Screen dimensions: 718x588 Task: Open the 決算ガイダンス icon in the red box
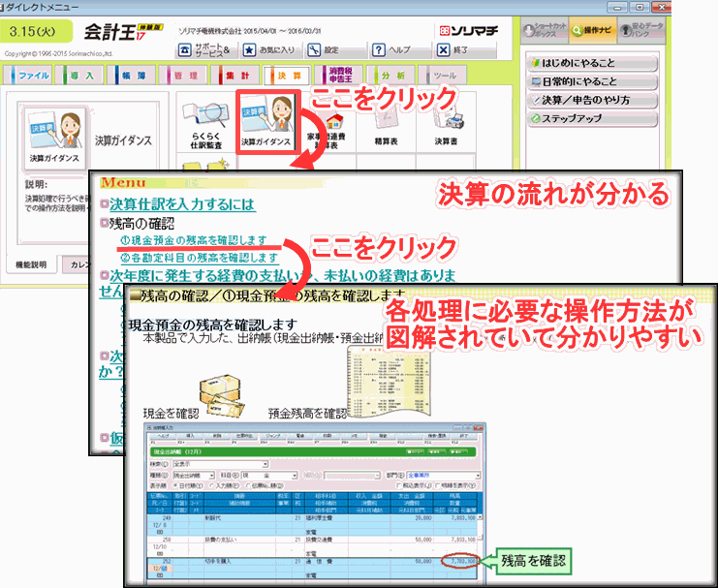pos(268,124)
